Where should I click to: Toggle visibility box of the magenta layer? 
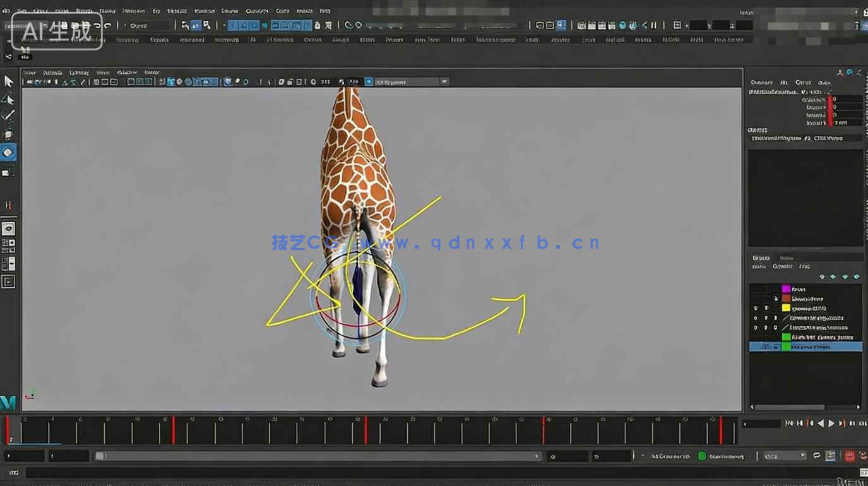pyautogui.click(x=756, y=289)
